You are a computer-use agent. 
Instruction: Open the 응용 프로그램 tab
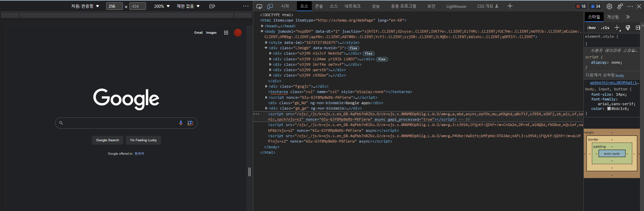coord(404,6)
